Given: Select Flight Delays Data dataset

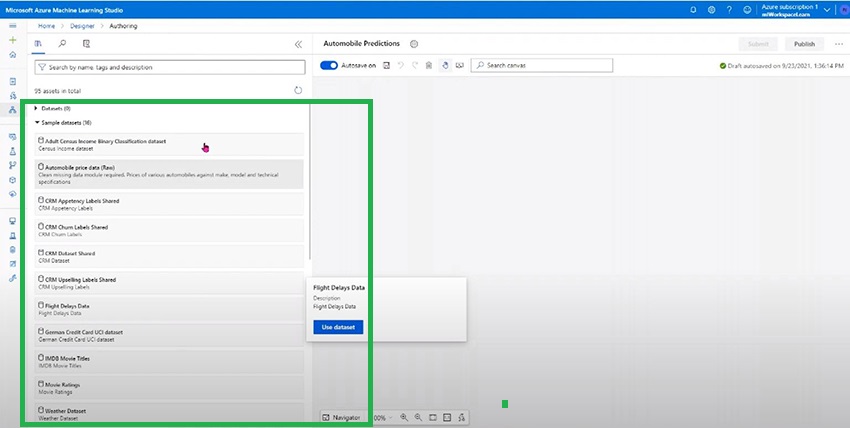Looking at the screenshot, I should point(169,309).
